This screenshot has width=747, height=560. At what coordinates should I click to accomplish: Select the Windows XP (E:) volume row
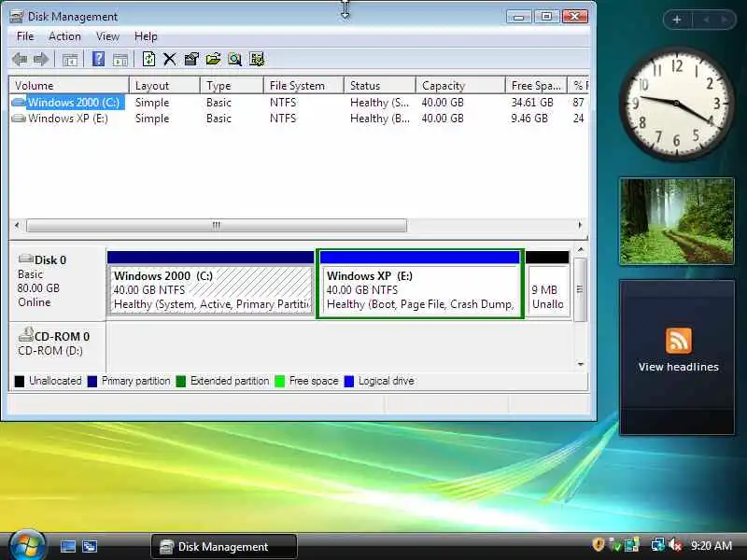(299, 119)
